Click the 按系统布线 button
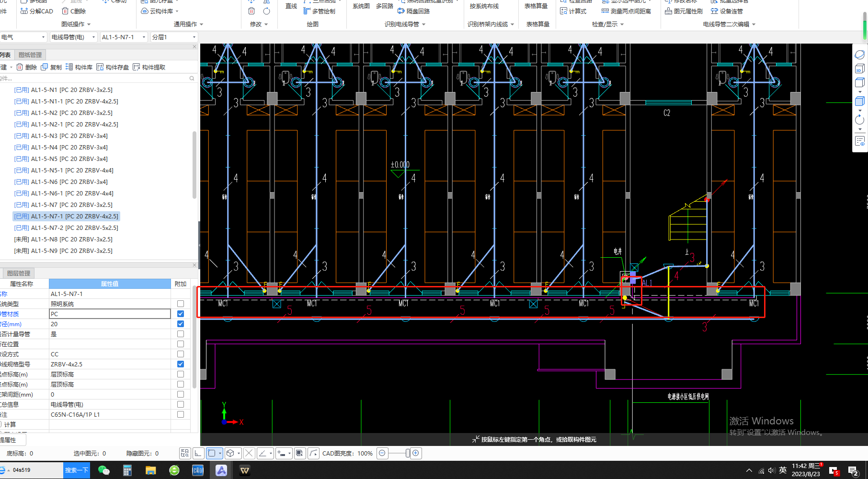The height and width of the screenshot is (479, 868). click(484, 6)
